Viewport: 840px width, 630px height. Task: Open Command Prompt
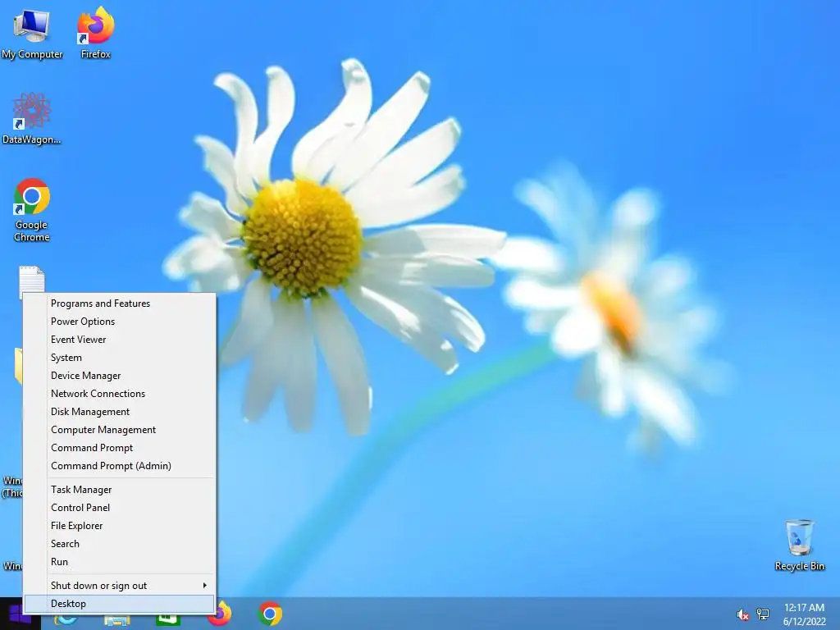(x=120, y=448)
